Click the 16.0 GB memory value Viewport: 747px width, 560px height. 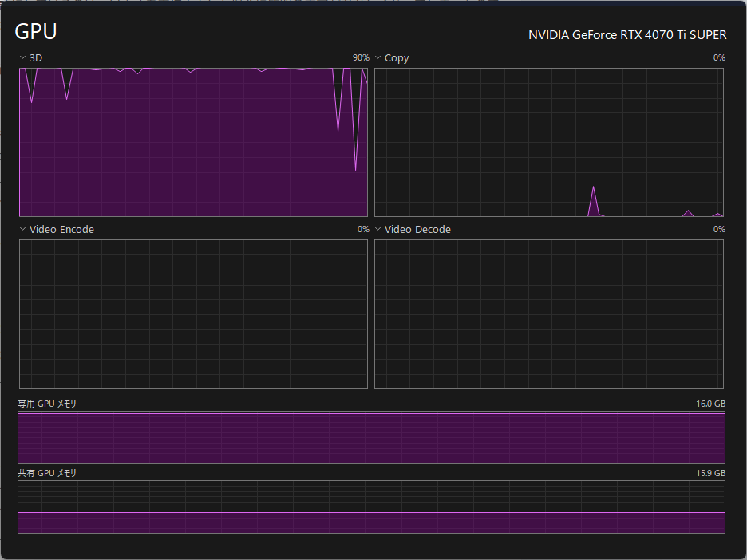click(711, 404)
